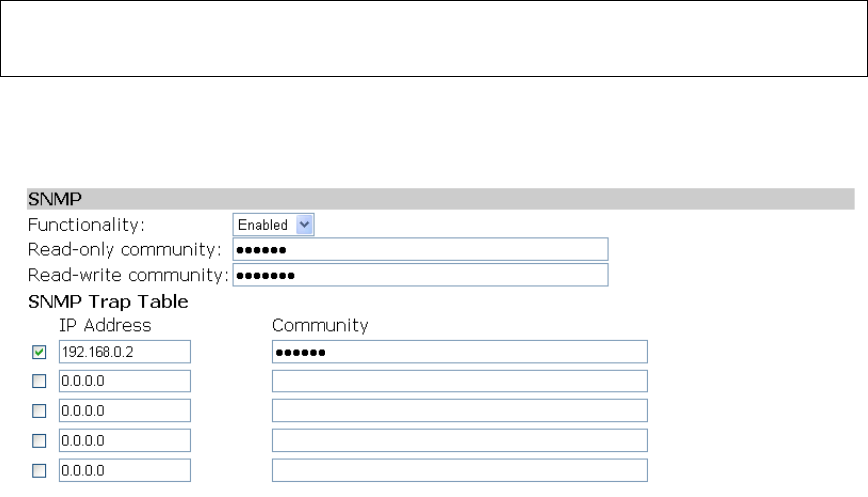Image resolution: width=868 pixels, height=497 pixels.
Task: Click the third row IP address field
Action: 124,411
